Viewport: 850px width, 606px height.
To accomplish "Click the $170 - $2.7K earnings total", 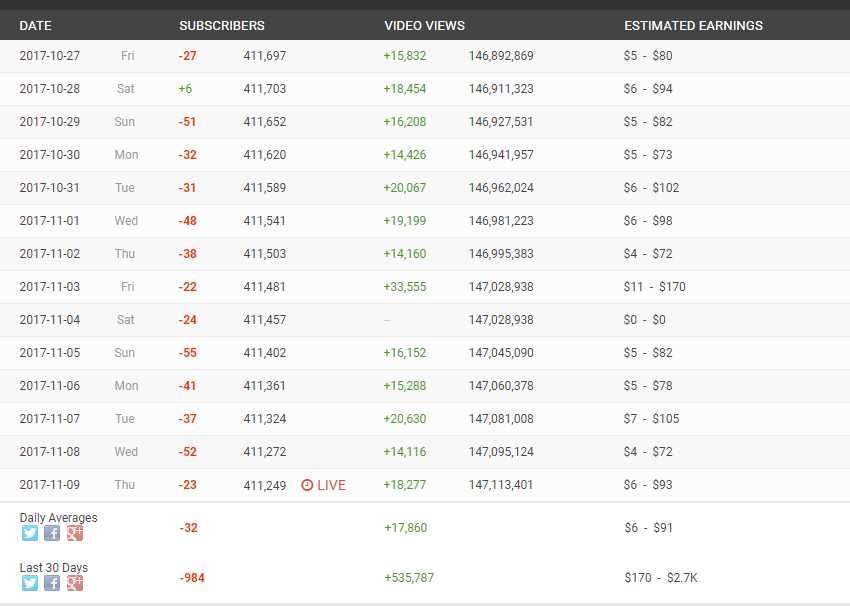I will pyautogui.click(x=661, y=578).
